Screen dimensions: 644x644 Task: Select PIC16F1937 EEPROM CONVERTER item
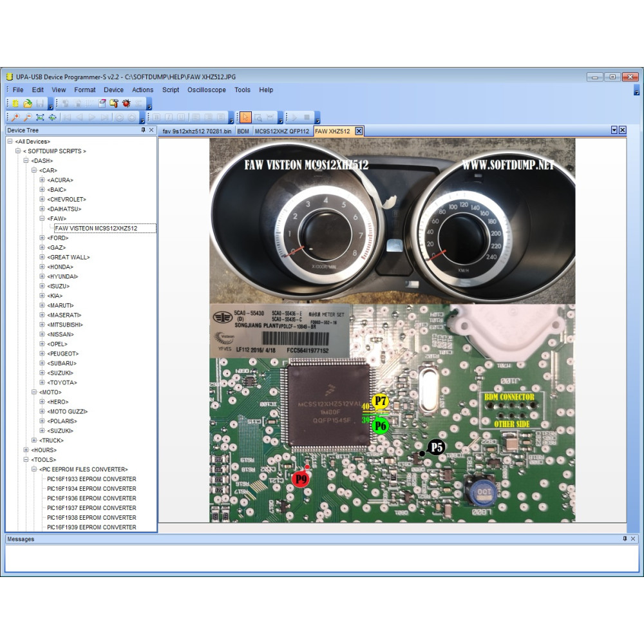tap(91, 507)
